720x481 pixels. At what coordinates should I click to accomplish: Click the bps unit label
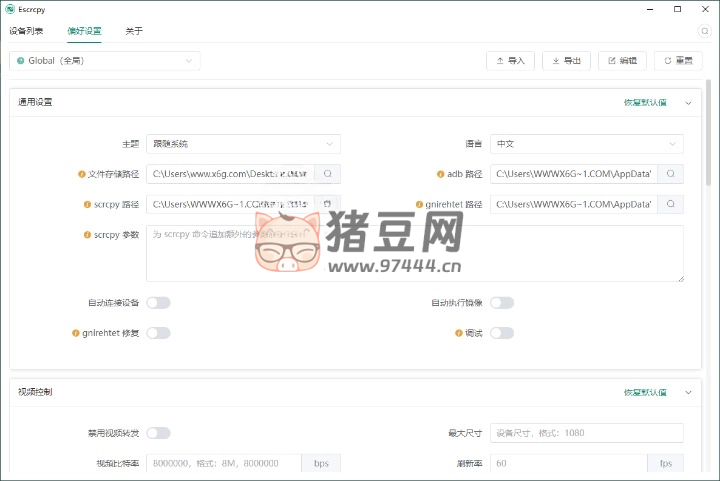point(321,464)
